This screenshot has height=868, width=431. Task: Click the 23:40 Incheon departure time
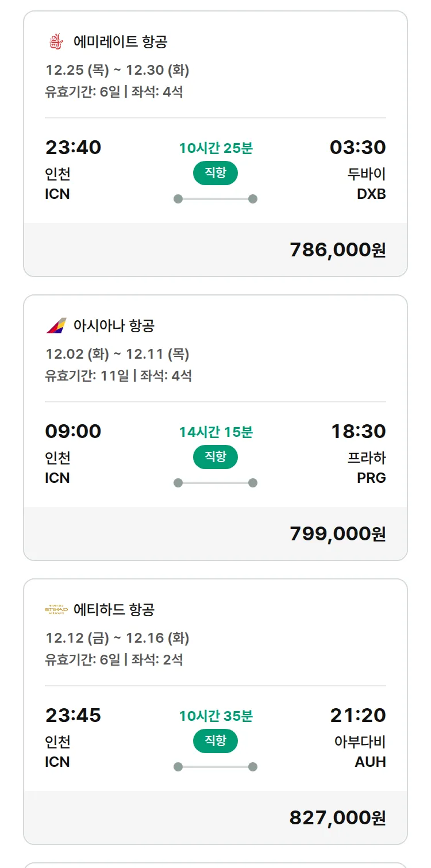(x=73, y=148)
